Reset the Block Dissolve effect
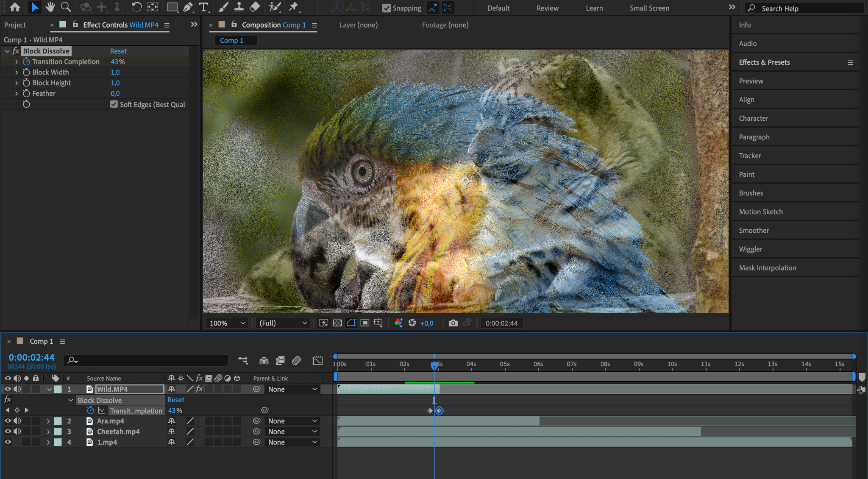Image resolution: width=868 pixels, height=479 pixels. click(118, 51)
